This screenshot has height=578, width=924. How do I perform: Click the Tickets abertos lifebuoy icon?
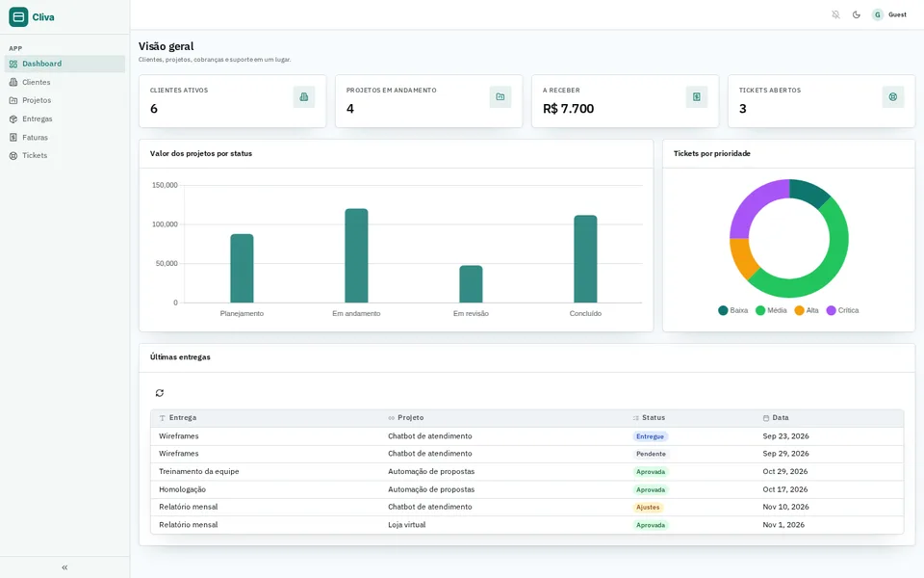click(x=893, y=96)
